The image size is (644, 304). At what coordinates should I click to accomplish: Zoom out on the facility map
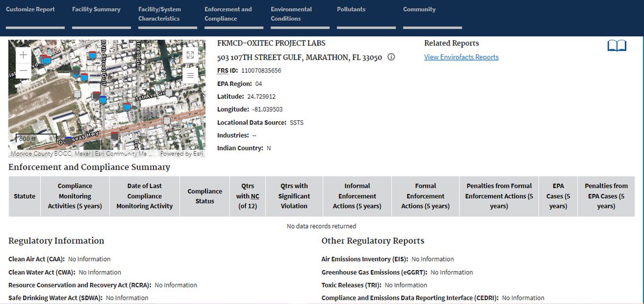click(24, 70)
